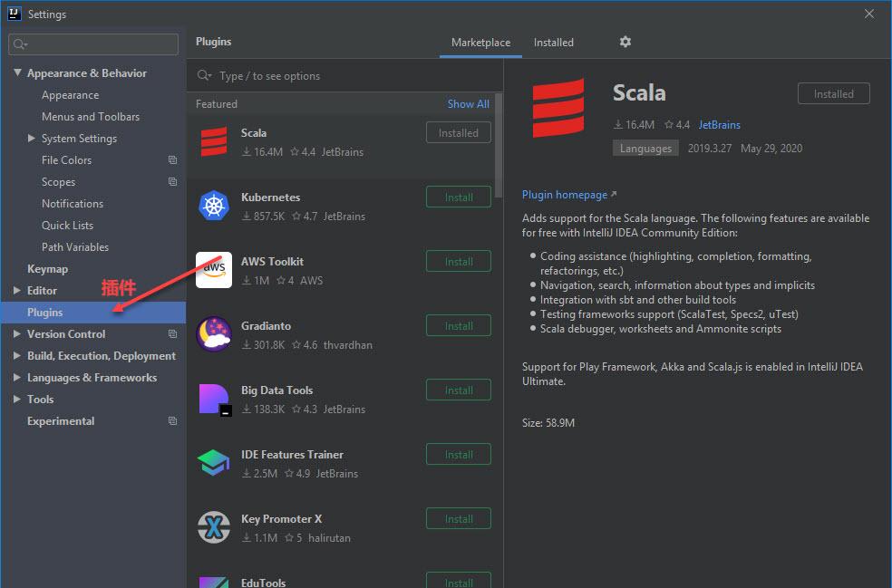
Task: Collapse Appearance & Behavior section
Action: pos(17,72)
